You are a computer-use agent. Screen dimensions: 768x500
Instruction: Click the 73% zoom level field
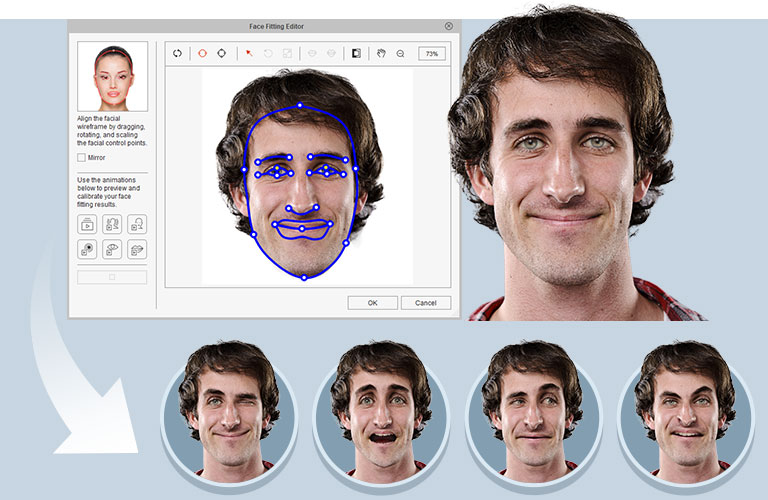click(432, 53)
